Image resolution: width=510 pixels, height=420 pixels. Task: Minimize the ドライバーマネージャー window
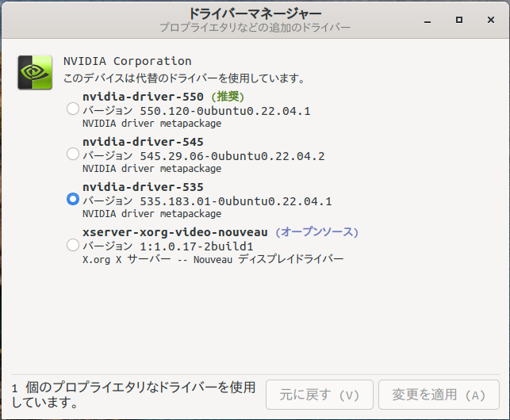[428, 20]
